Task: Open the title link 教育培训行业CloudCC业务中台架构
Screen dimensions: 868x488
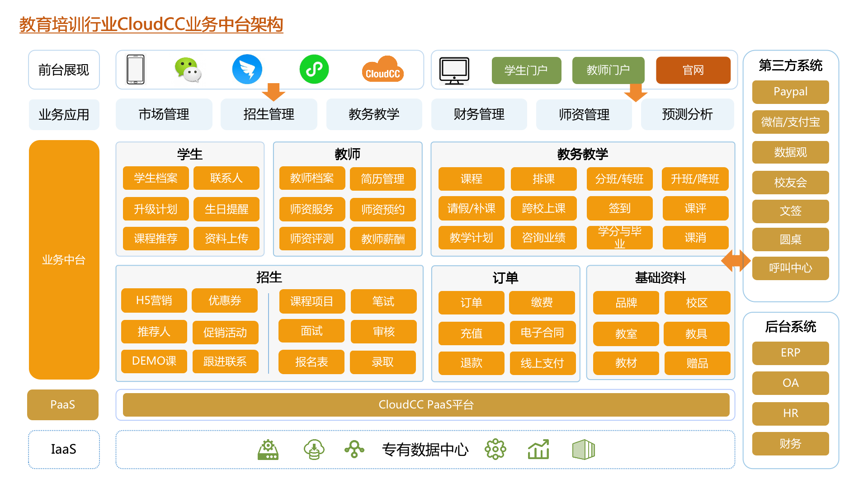Action: click(x=151, y=24)
